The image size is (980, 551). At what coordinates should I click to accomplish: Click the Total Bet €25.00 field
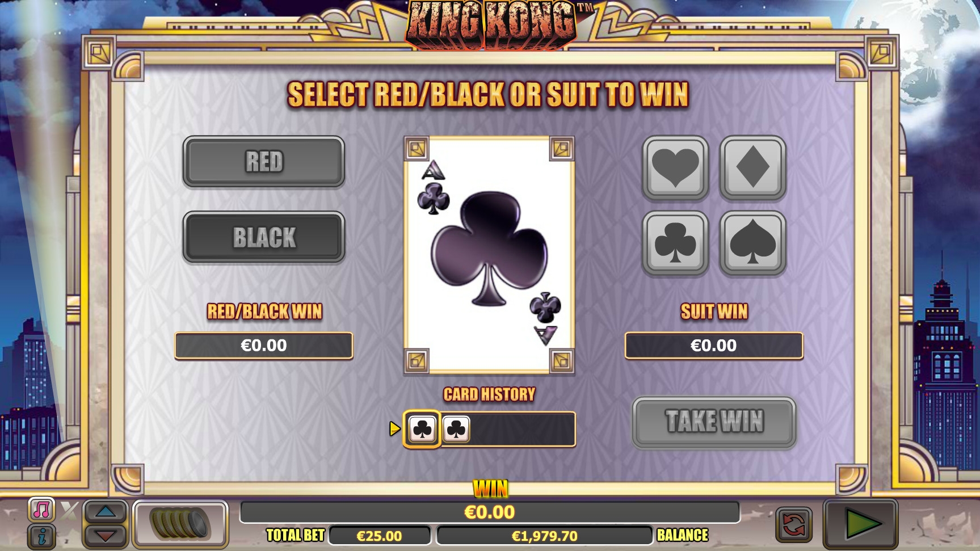379,536
